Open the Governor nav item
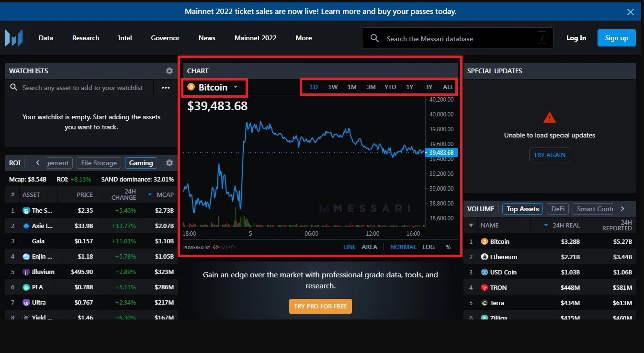Viewport: 644px width, 353px height. (x=165, y=38)
